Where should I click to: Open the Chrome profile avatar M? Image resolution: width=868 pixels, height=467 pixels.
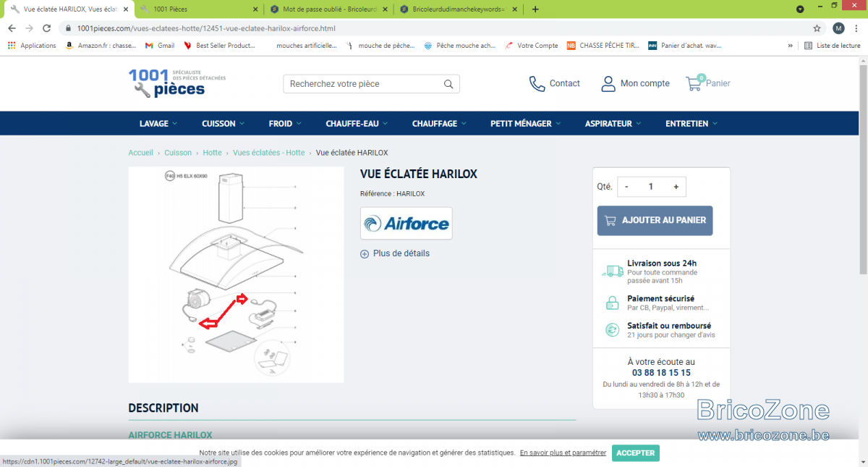click(838, 28)
